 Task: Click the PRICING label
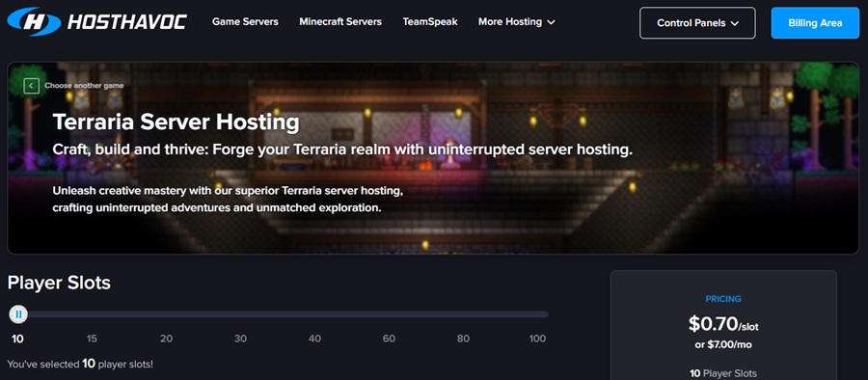coord(723,299)
